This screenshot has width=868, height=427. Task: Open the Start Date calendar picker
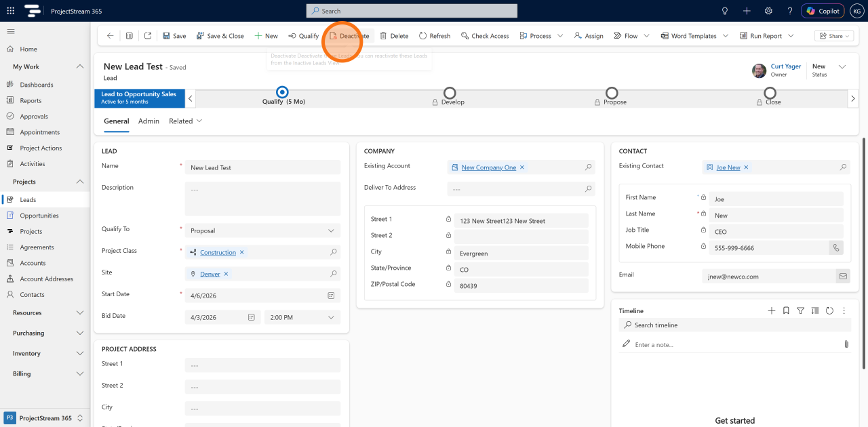[x=331, y=296]
